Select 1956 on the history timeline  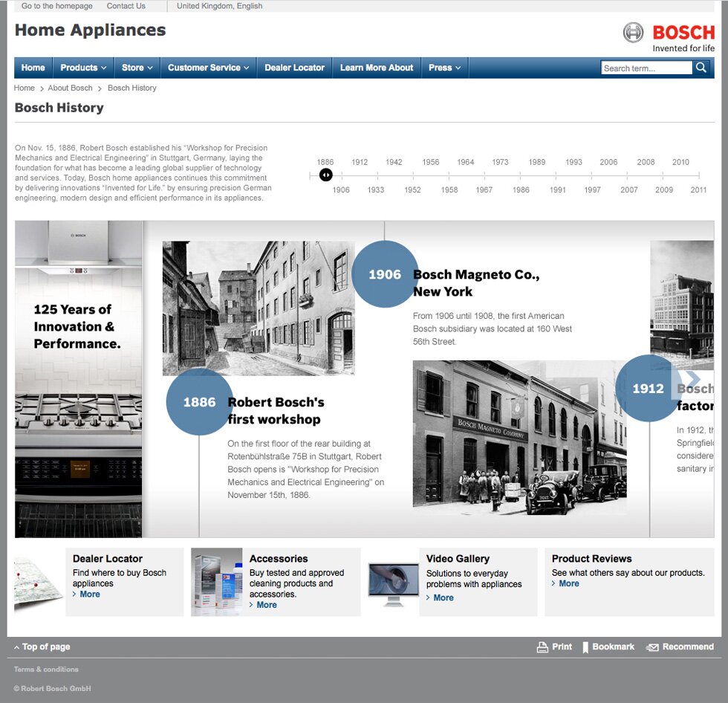tap(430, 162)
